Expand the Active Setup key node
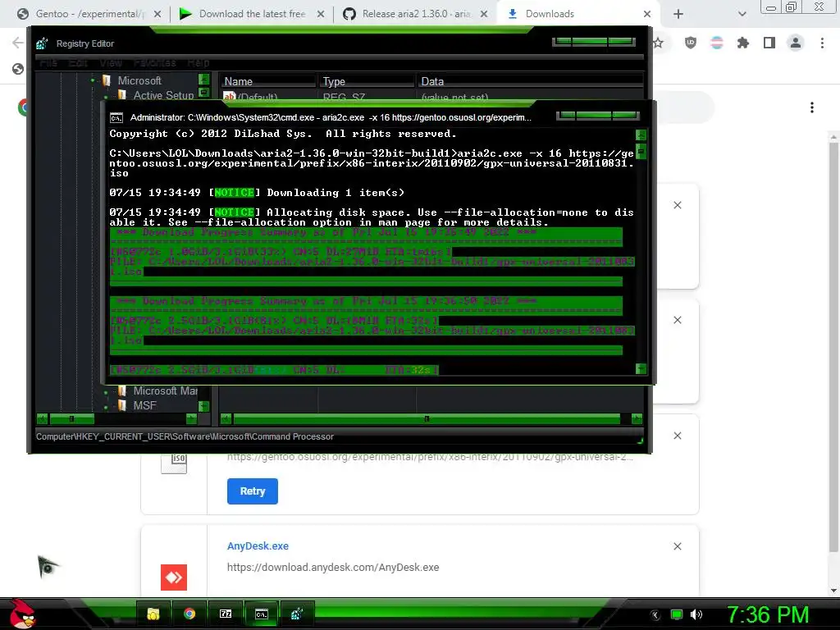Screen dimensions: 840x630 [x=106, y=97]
